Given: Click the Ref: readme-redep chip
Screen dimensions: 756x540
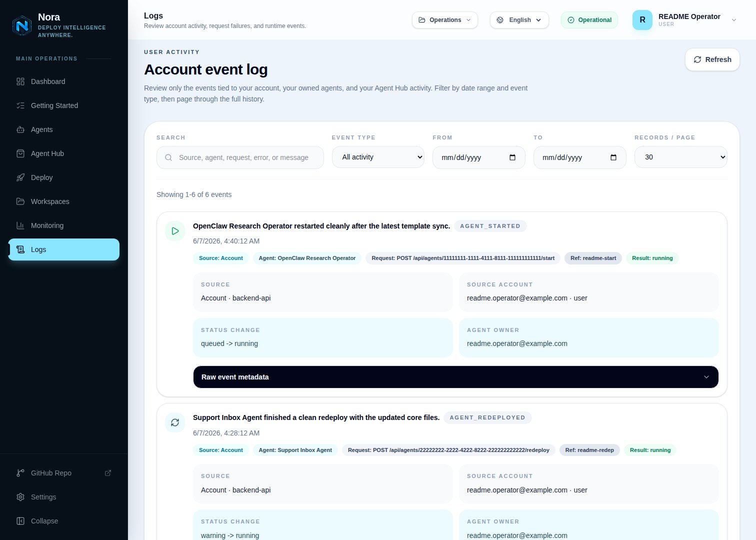Looking at the screenshot, I should (x=589, y=450).
